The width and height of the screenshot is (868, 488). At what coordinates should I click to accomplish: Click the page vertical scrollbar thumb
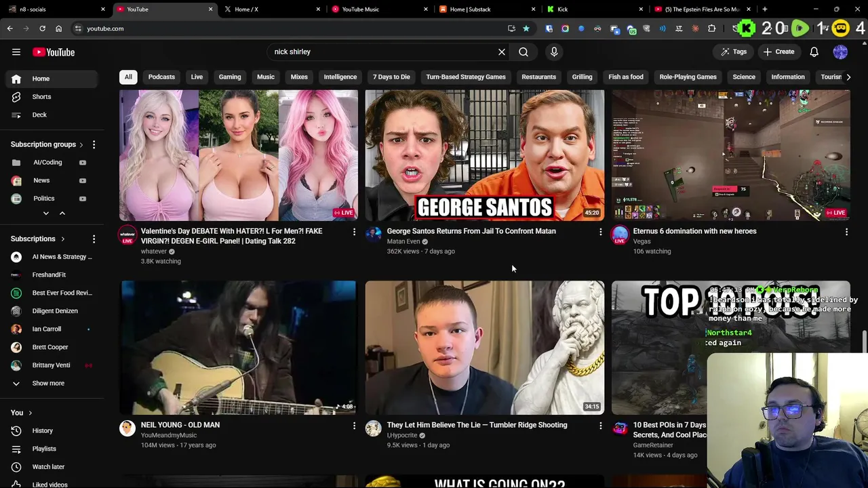tap(864, 342)
